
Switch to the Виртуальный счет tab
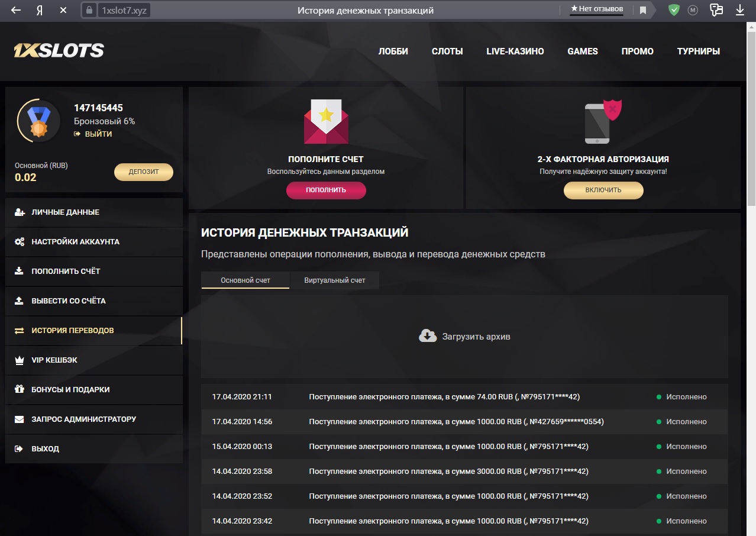click(x=335, y=280)
